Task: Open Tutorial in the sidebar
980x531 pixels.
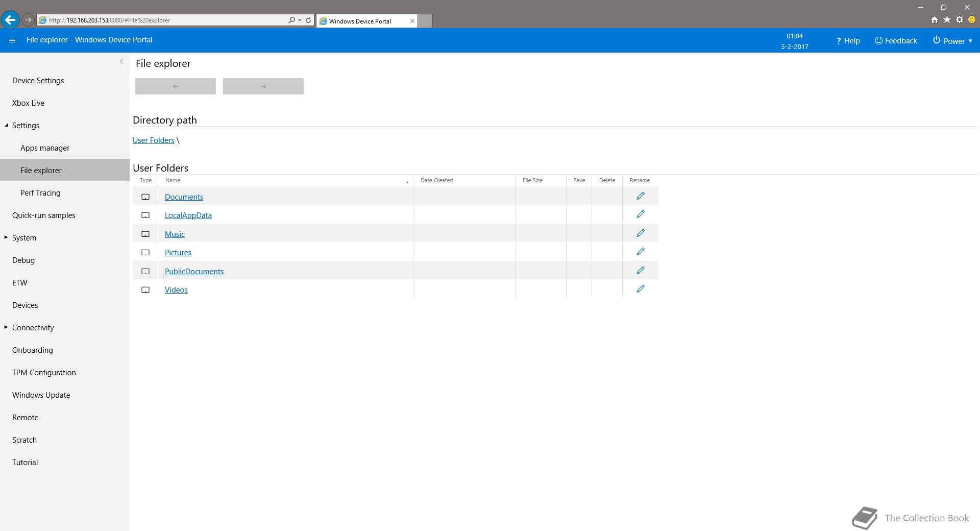Action: [25, 463]
